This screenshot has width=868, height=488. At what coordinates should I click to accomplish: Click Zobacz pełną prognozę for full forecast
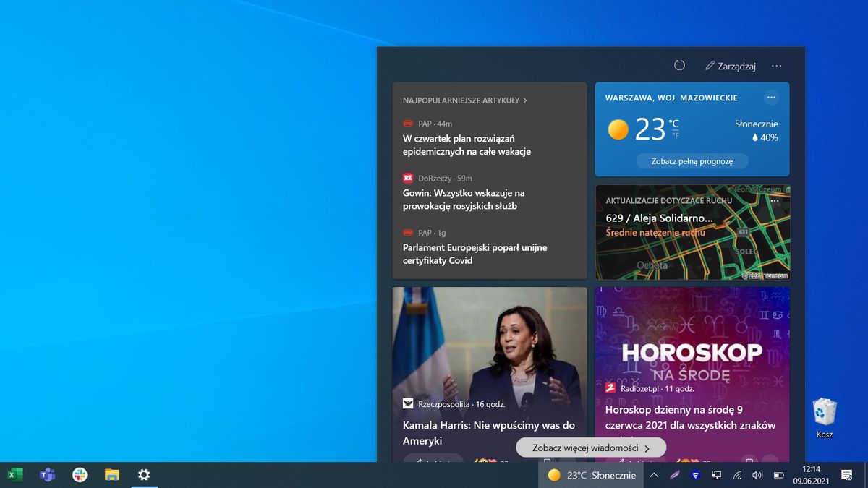[691, 160]
